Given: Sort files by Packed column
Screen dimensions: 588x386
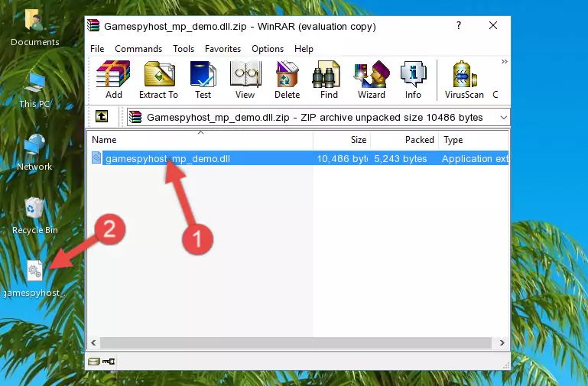Looking at the screenshot, I should [x=404, y=140].
